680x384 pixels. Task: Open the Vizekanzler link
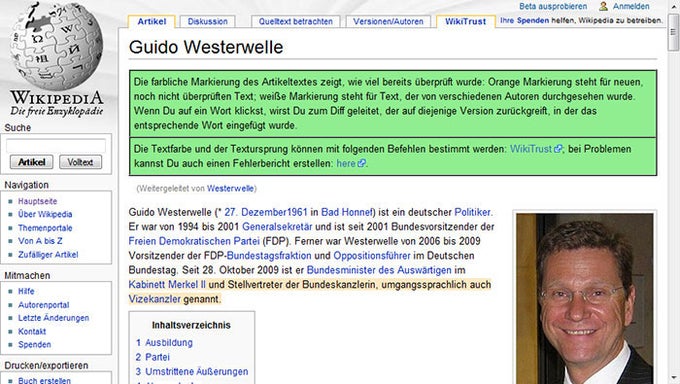[x=154, y=299]
